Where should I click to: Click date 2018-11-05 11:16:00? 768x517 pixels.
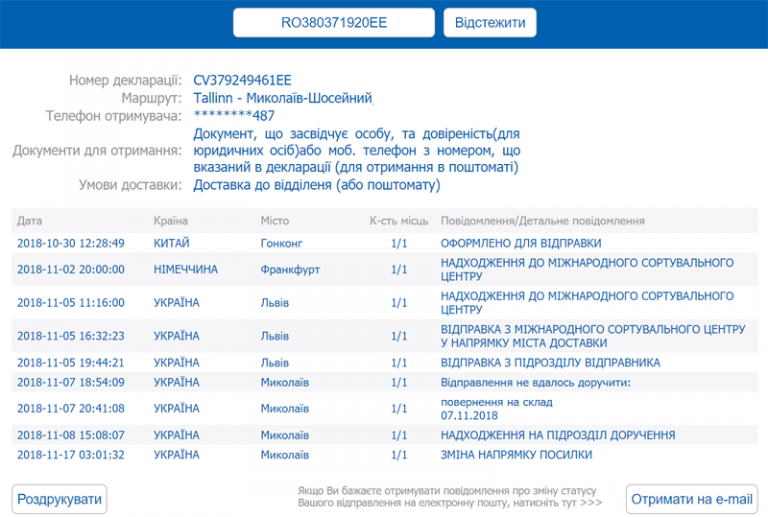point(71,303)
